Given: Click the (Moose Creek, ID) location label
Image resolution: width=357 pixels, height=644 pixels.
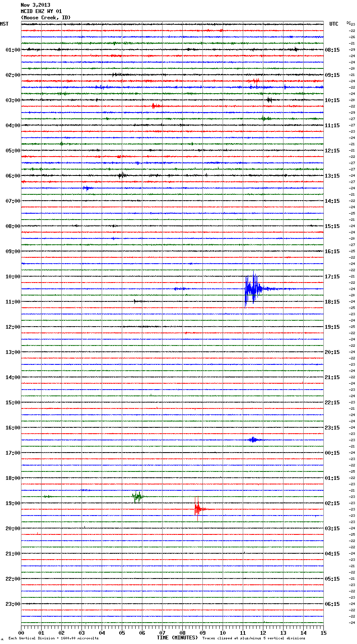Looking at the screenshot, I should tap(46, 18).
